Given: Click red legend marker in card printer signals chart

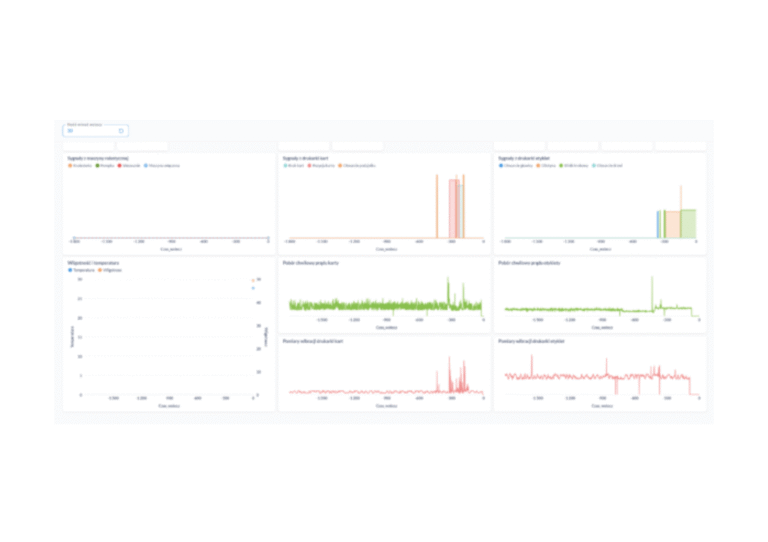Looking at the screenshot, I should pos(310,165).
